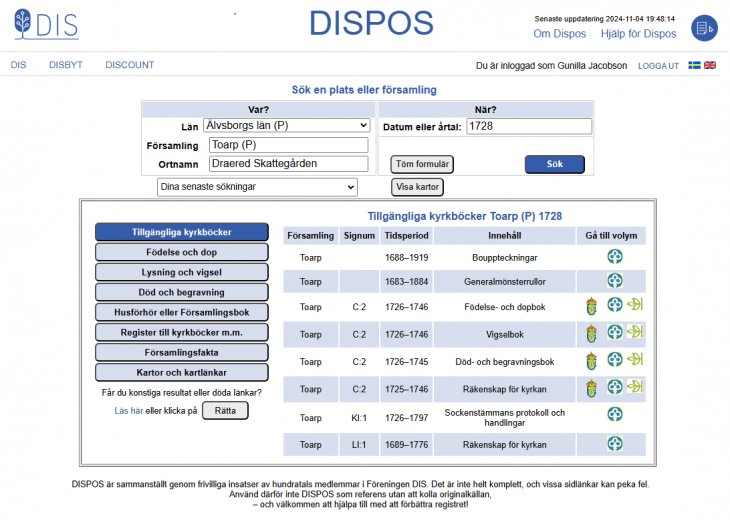Open blue tree volume icon for Bouppteckningar
The width and height of the screenshot is (730, 520).
coord(615,257)
